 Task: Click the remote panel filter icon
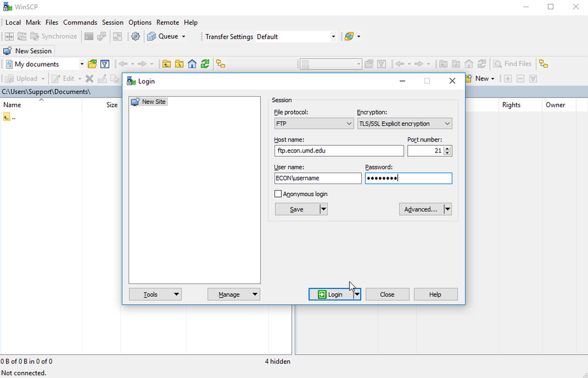point(382,64)
